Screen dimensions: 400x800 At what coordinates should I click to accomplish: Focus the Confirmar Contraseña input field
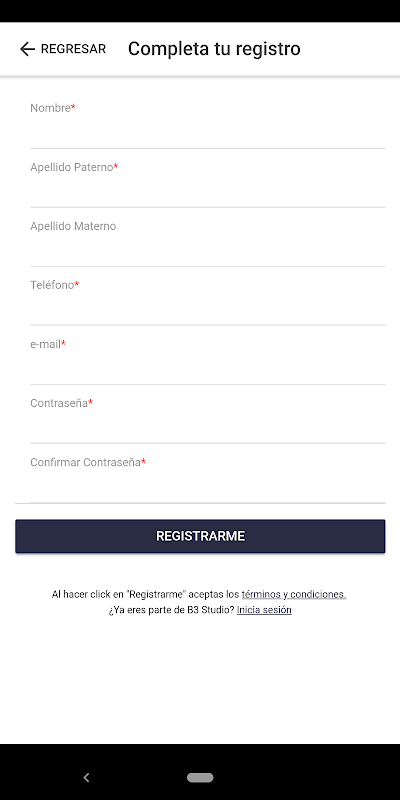pyautogui.click(x=208, y=477)
